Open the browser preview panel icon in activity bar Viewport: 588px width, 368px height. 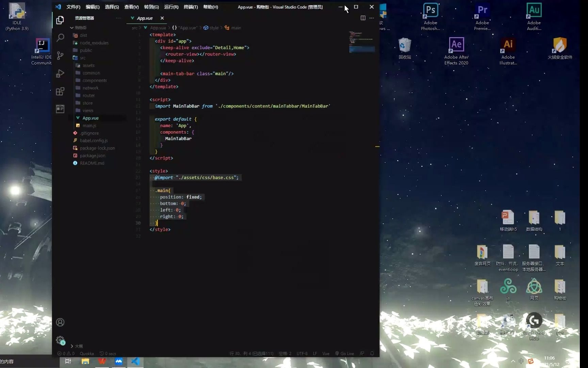coord(60,109)
